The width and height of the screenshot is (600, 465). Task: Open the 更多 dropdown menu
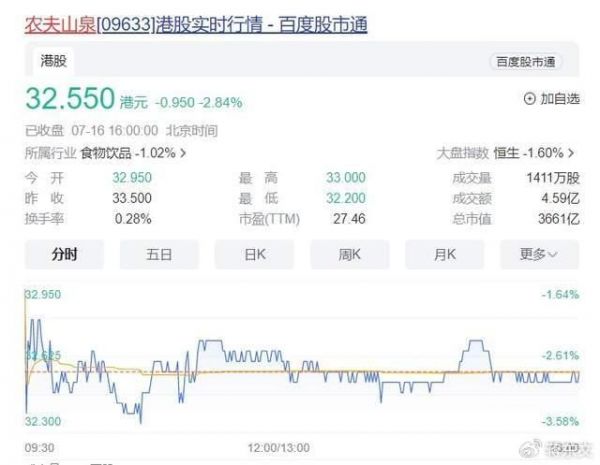click(x=540, y=254)
